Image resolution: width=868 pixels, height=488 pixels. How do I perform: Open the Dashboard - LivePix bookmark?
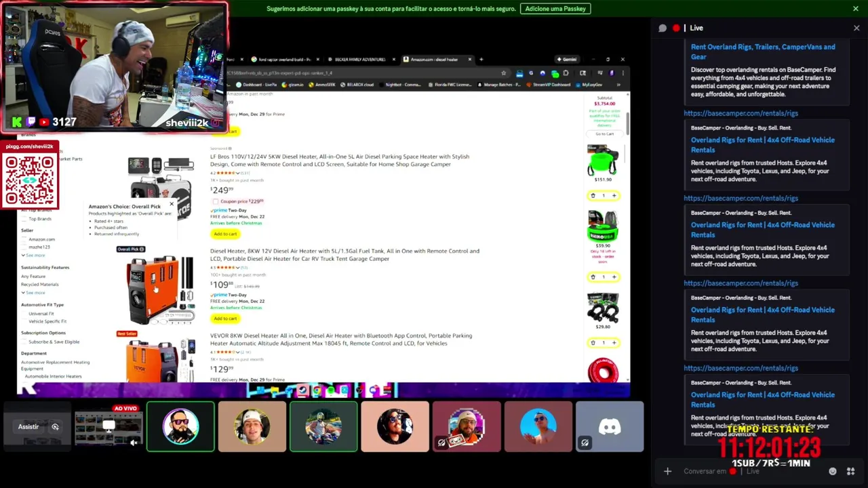pos(256,85)
